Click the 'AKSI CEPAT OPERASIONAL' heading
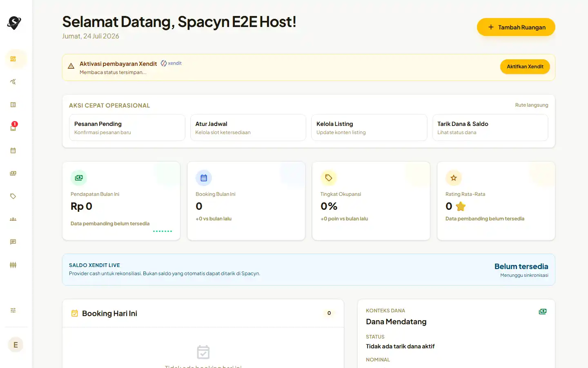Viewport: 588px width, 368px height. (x=109, y=105)
